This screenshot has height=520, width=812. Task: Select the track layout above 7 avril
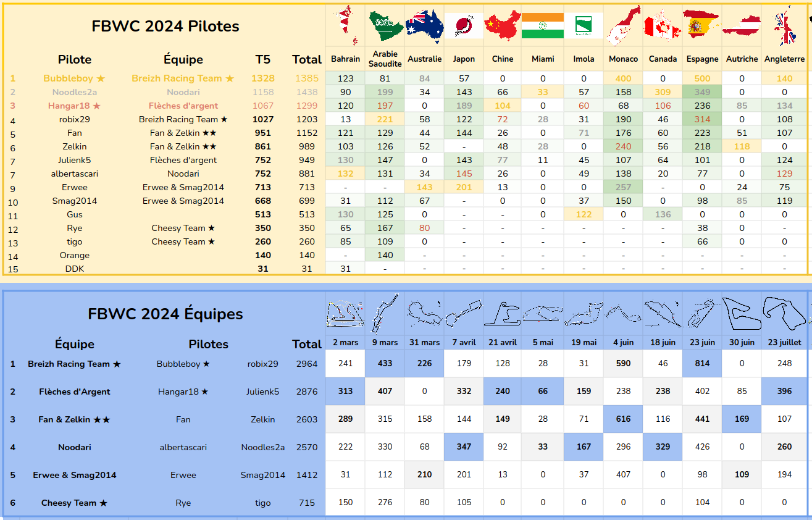(x=464, y=314)
